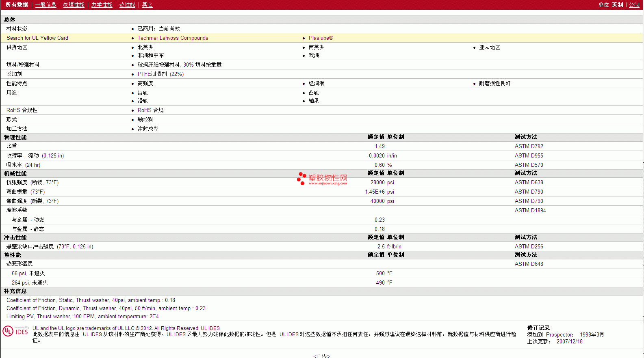The height and width of the screenshot is (358, 644).
Task: Click the 吸水率 (24 hr) row label
Action: [x=24, y=165]
